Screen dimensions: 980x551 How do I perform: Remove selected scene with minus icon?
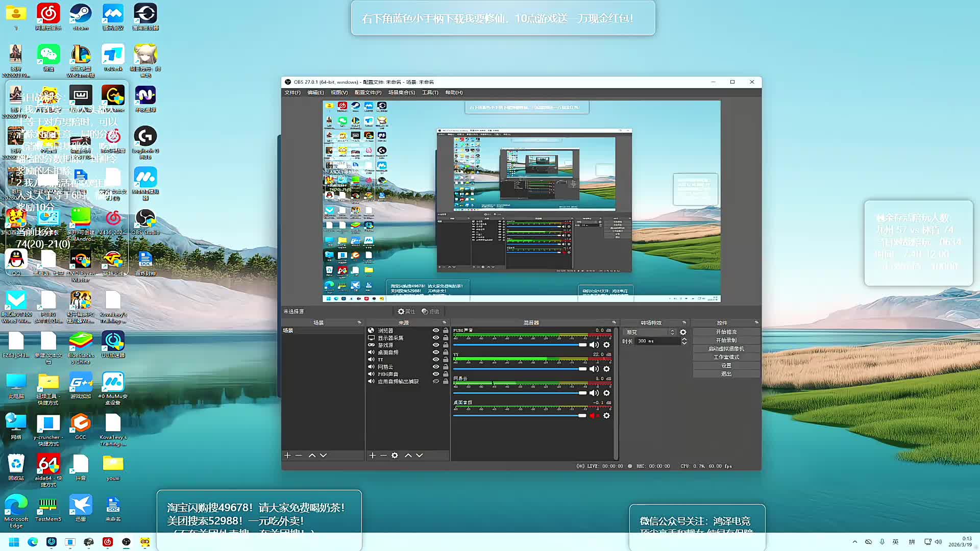(x=299, y=455)
